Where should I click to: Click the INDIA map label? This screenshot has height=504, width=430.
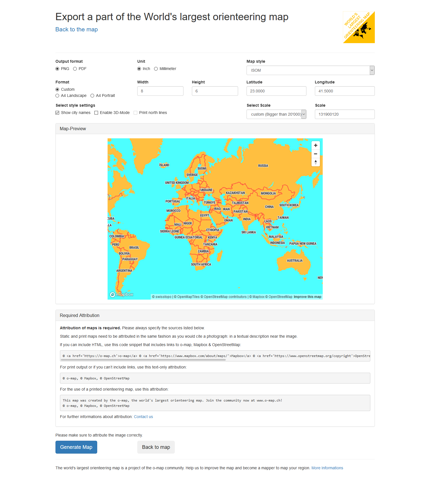247,219
